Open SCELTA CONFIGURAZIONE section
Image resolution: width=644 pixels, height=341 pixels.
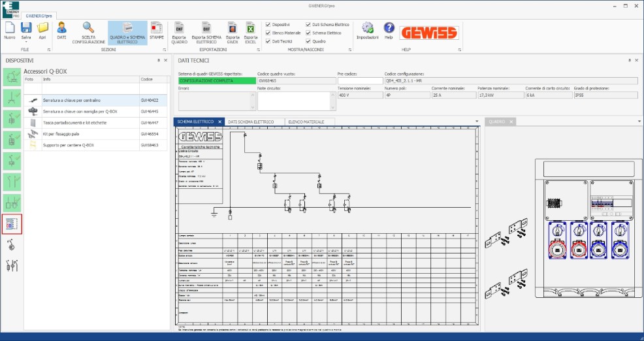pos(88,33)
